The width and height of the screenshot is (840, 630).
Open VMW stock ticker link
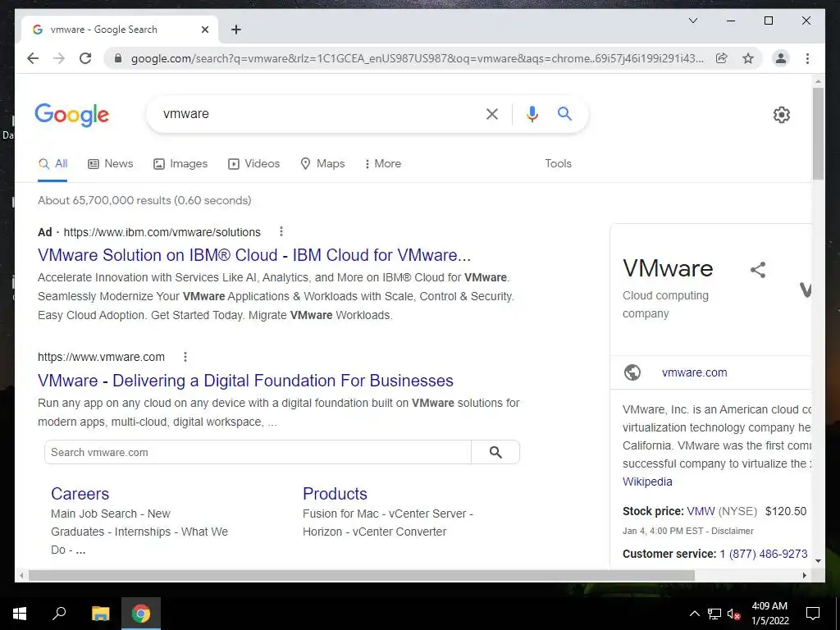(x=701, y=511)
